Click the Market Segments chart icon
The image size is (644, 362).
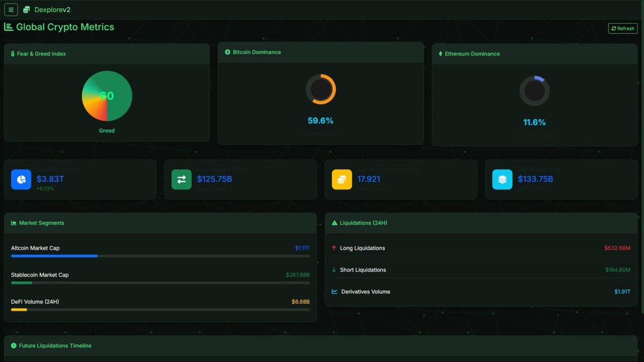tap(13, 223)
